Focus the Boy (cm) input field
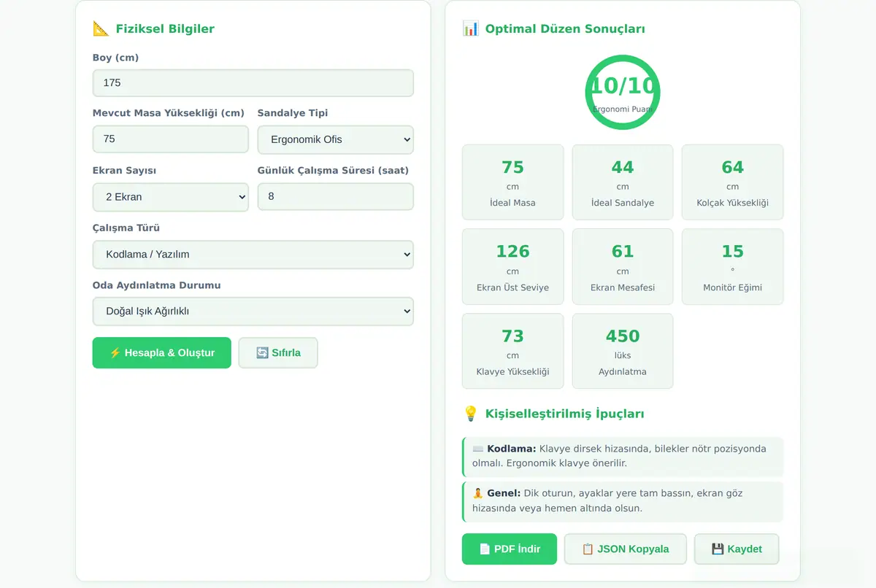Viewport: 876px width, 588px height. click(253, 83)
